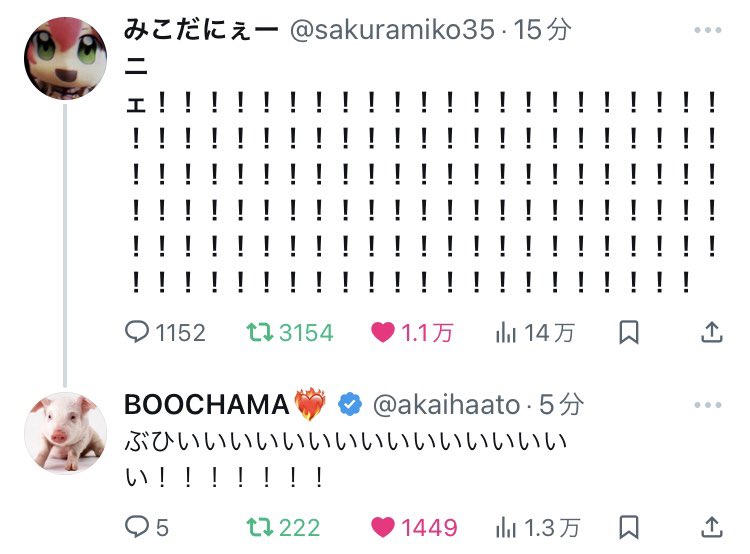Visit the @akaihaato handle link
This screenshot has width=750, height=554.
click(x=446, y=405)
